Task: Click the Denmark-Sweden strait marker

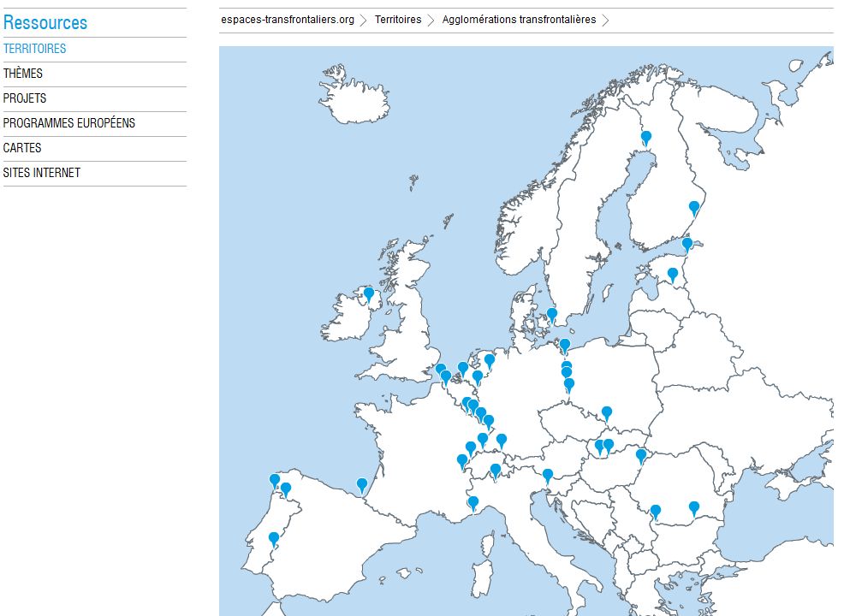Action: point(552,314)
